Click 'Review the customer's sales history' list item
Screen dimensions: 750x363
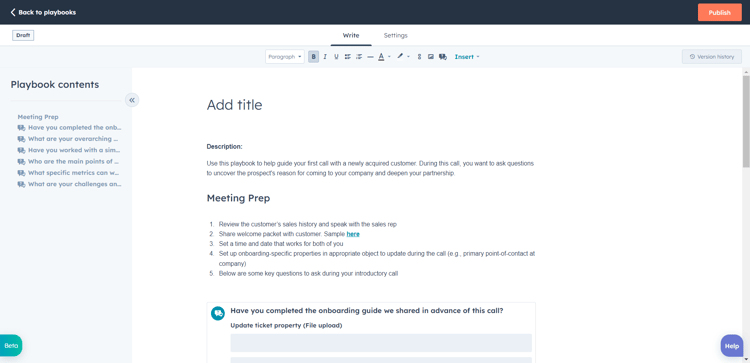click(308, 224)
